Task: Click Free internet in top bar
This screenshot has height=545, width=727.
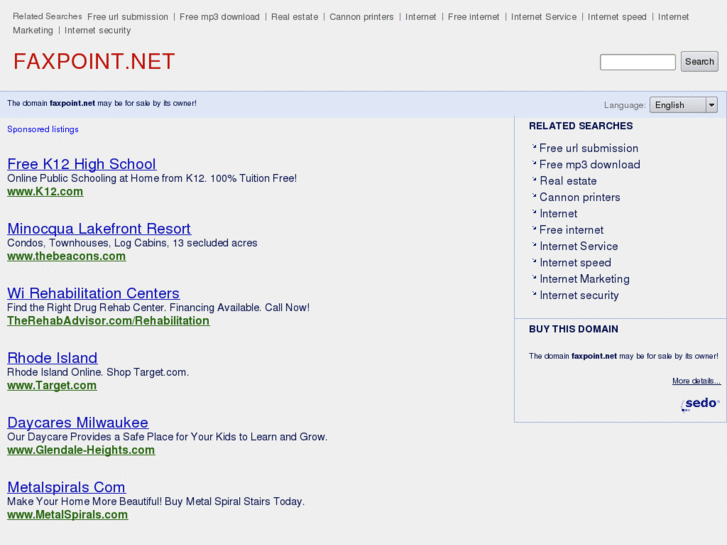Action: pyautogui.click(x=473, y=17)
